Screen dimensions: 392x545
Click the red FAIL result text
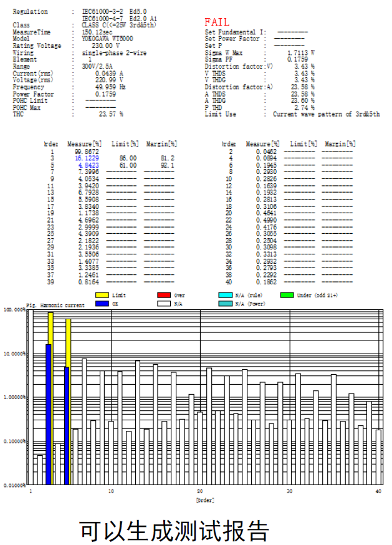coord(217,22)
